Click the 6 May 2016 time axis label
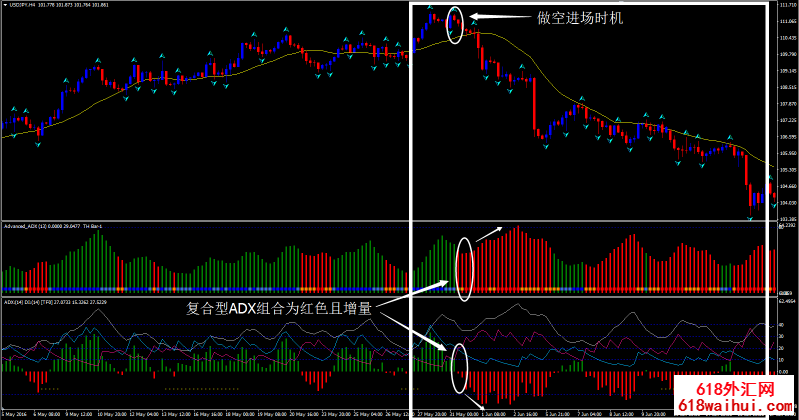Screen dimensions: 799x420 pos(14,412)
